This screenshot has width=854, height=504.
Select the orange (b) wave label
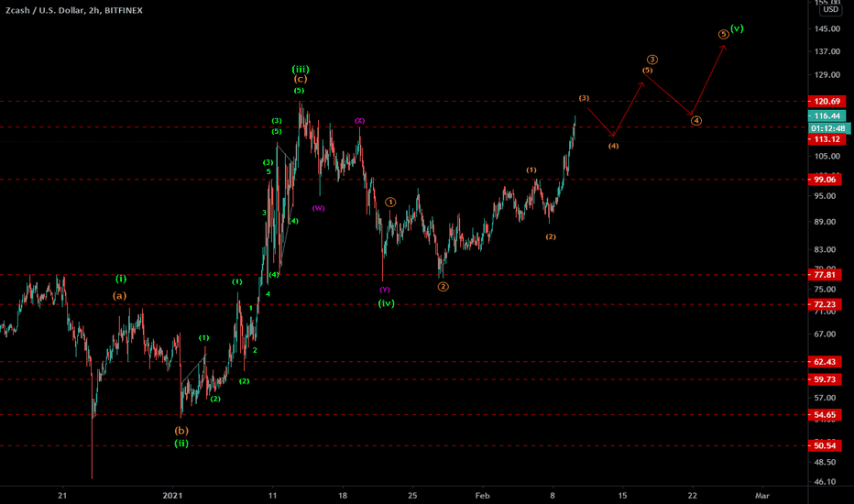(x=181, y=431)
